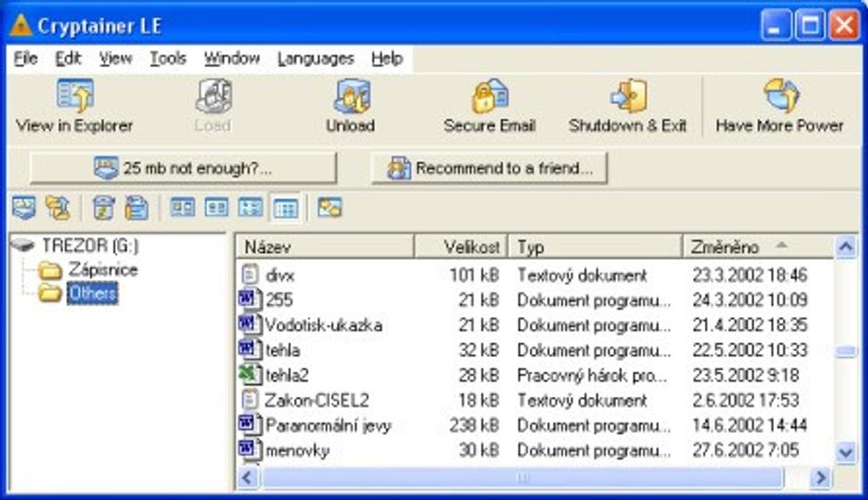868x500 pixels.
Task: Select the file named tehla
Action: pyautogui.click(x=282, y=350)
